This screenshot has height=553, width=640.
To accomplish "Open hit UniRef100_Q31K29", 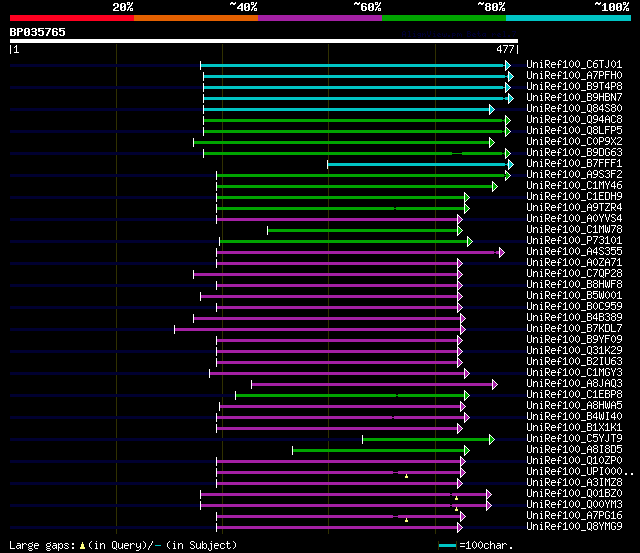I will pyautogui.click(x=574, y=351).
